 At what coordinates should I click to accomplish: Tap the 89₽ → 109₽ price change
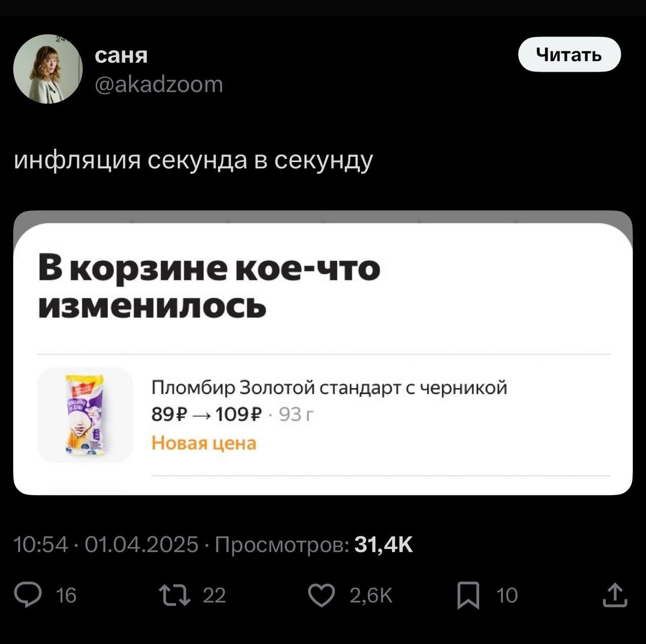tap(207, 415)
